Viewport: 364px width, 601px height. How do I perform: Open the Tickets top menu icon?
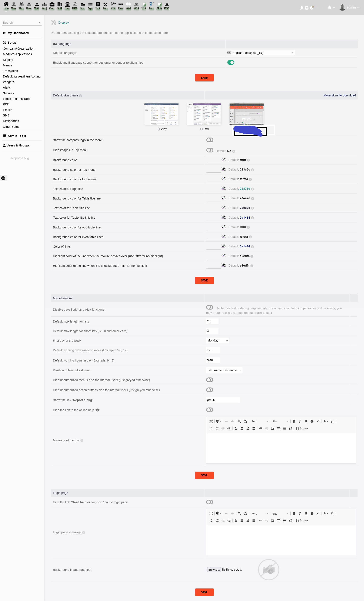[98, 4]
